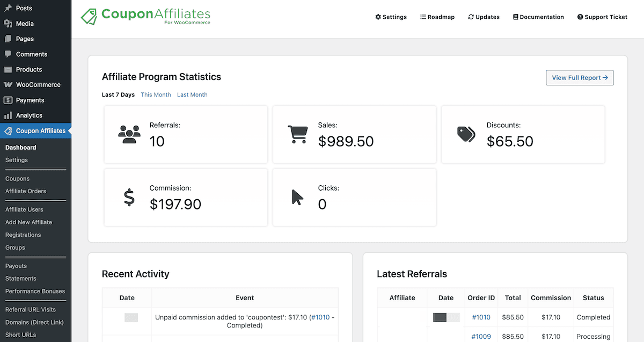Open Settings in the sidebar submenu
This screenshot has height=342, width=644.
pos(17,160)
